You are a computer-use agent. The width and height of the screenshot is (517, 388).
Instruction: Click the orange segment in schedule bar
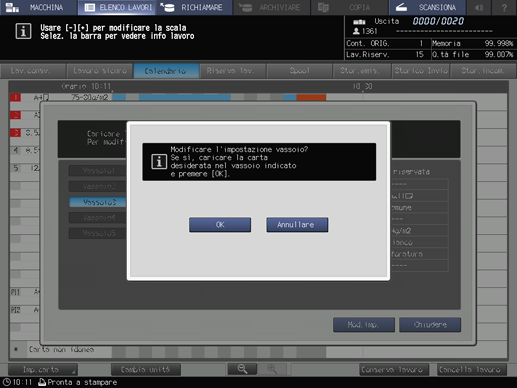(311, 97)
